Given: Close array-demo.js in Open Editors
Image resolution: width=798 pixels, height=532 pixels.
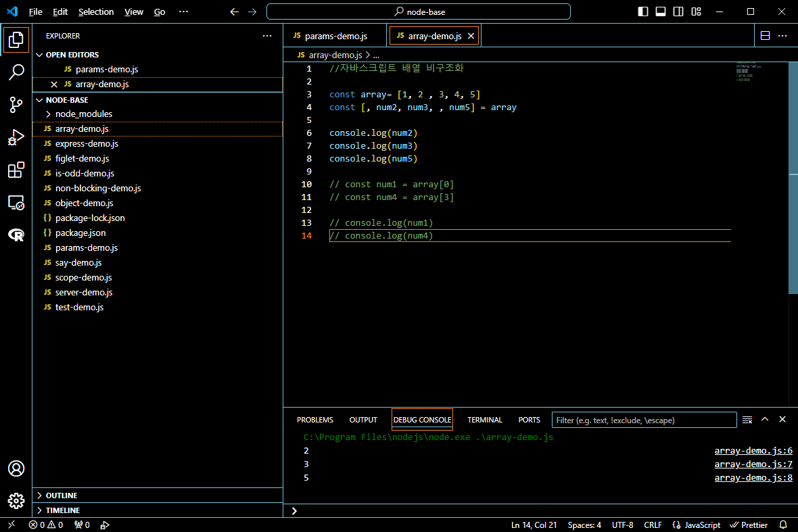Looking at the screenshot, I should (x=54, y=84).
